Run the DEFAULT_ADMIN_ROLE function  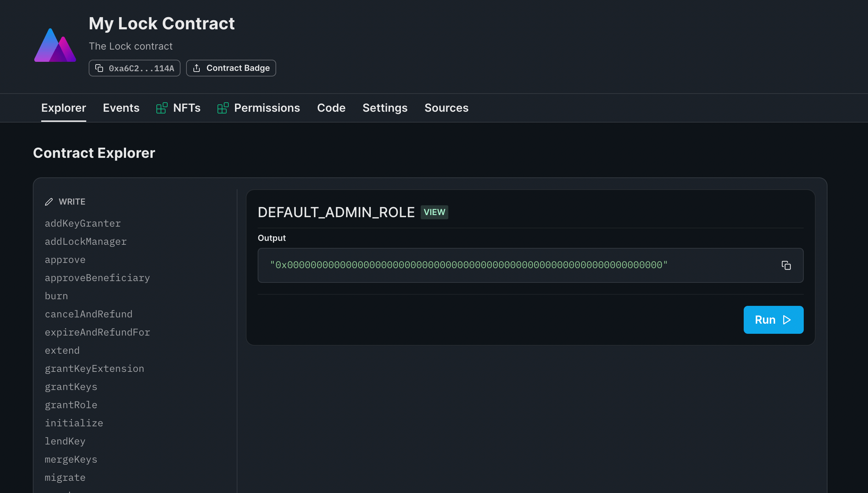pyautogui.click(x=773, y=319)
